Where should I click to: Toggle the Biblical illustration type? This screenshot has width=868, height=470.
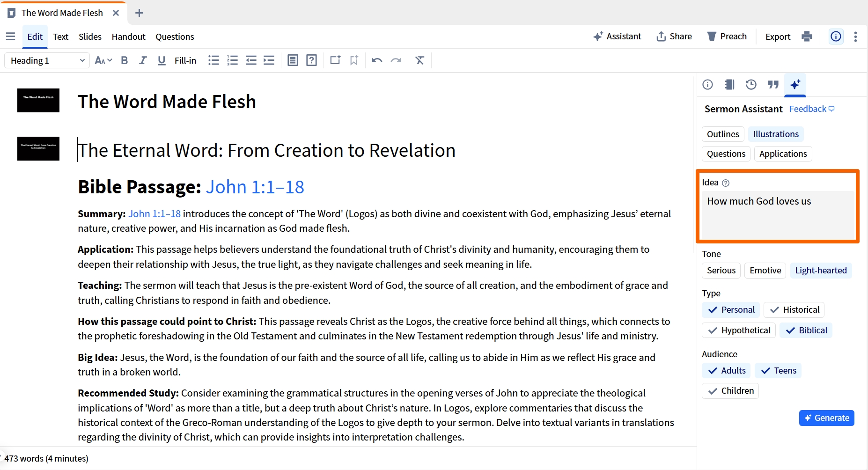click(x=806, y=330)
